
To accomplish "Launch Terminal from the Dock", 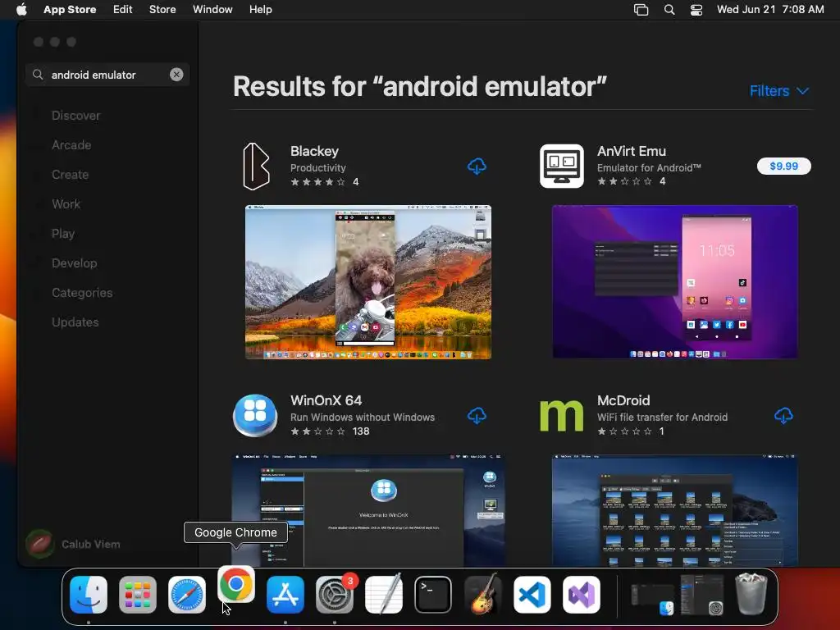I will [x=433, y=595].
